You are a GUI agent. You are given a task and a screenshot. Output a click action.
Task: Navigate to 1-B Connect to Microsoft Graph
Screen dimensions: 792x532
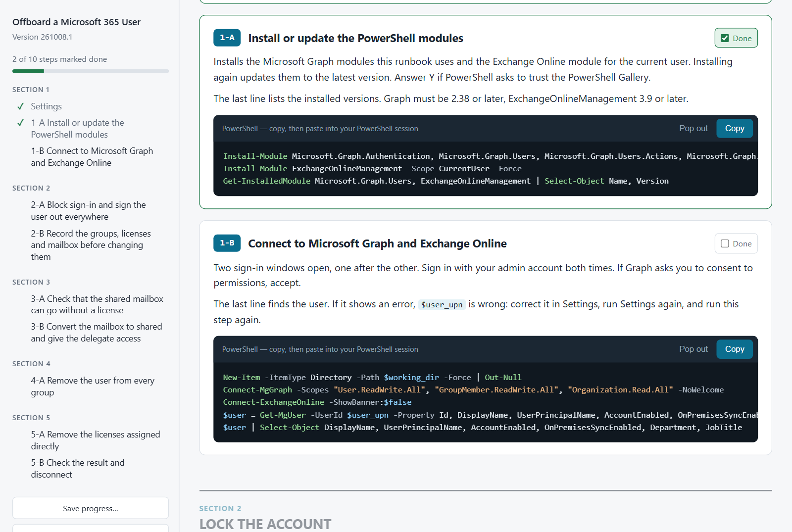point(92,157)
